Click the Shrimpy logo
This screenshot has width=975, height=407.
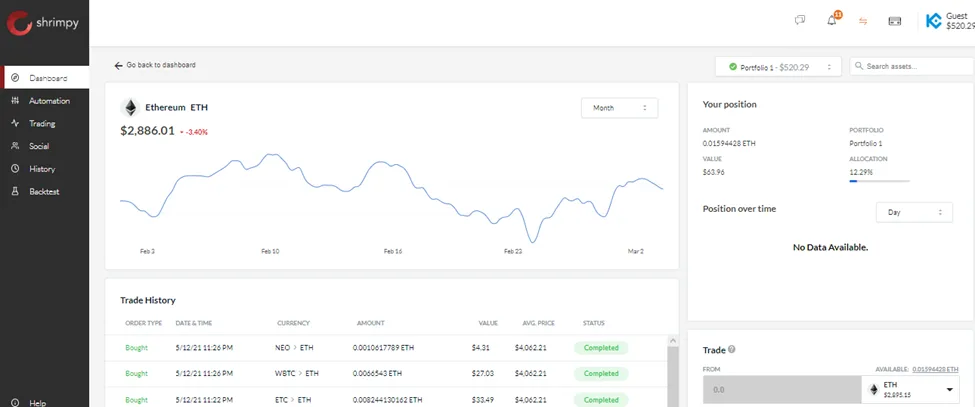(x=44, y=24)
